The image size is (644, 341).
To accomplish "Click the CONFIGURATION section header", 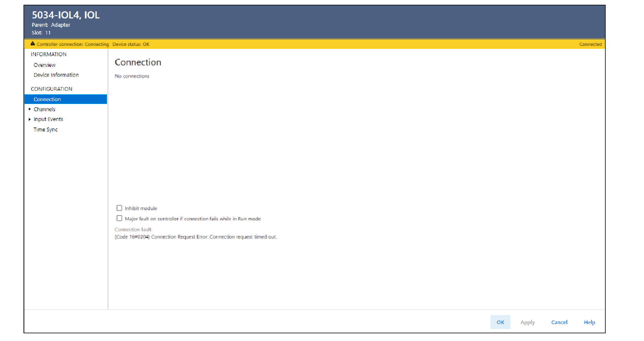I will (x=51, y=89).
